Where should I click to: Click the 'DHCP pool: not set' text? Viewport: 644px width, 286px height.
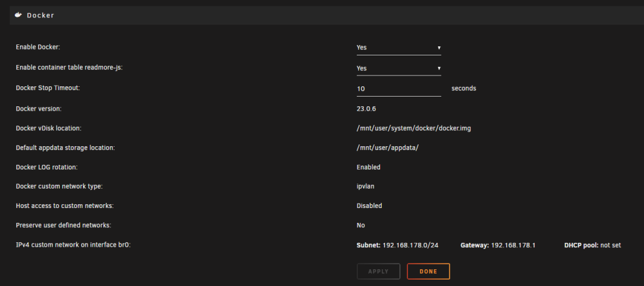tap(592, 245)
